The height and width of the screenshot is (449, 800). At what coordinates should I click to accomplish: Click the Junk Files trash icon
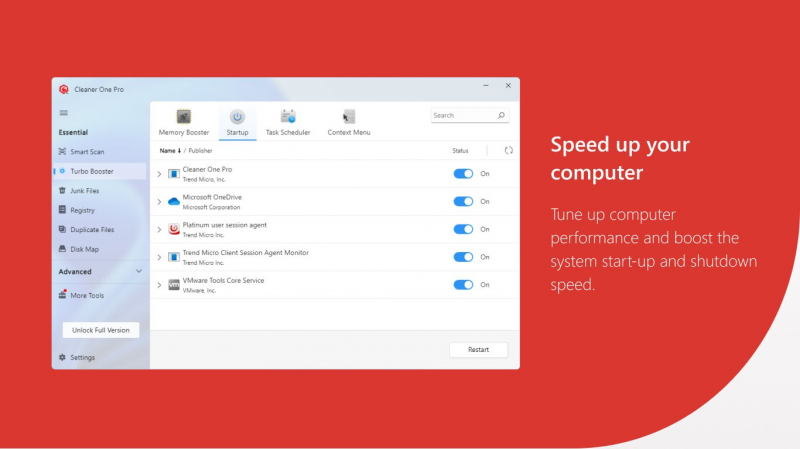(x=62, y=190)
